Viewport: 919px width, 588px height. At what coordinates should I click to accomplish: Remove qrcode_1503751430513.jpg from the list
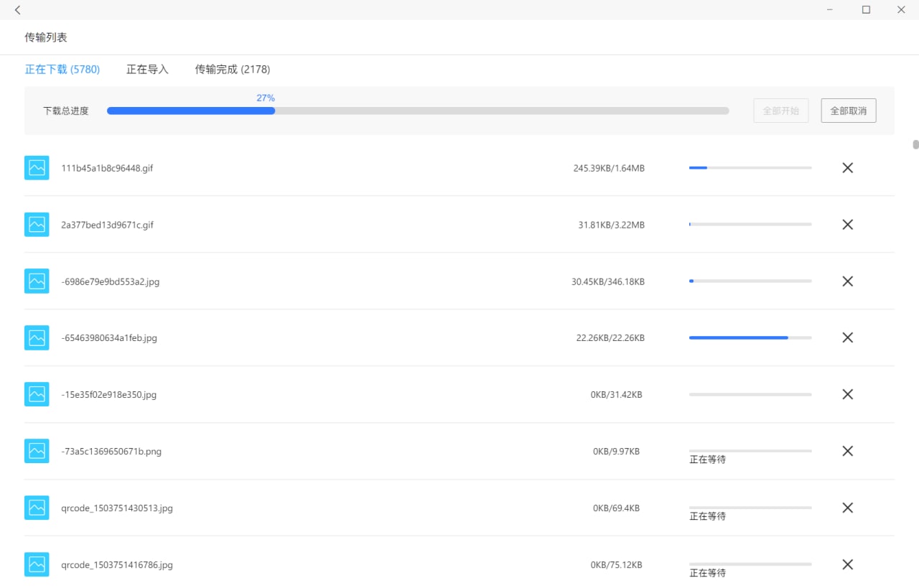pyautogui.click(x=847, y=508)
